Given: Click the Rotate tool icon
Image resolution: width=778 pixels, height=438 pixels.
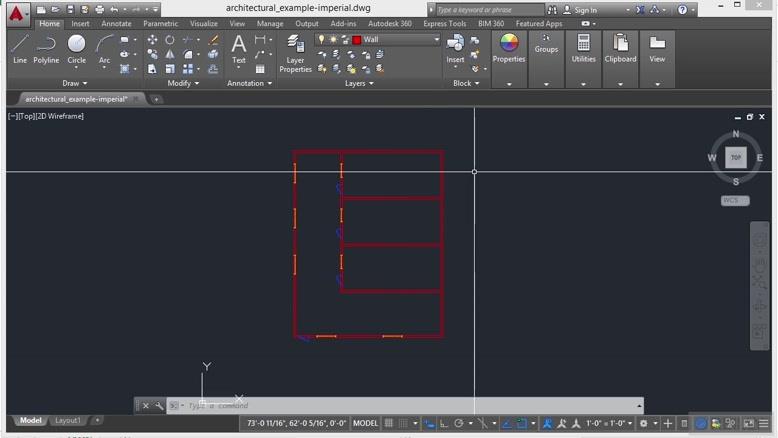Looking at the screenshot, I should [x=170, y=40].
